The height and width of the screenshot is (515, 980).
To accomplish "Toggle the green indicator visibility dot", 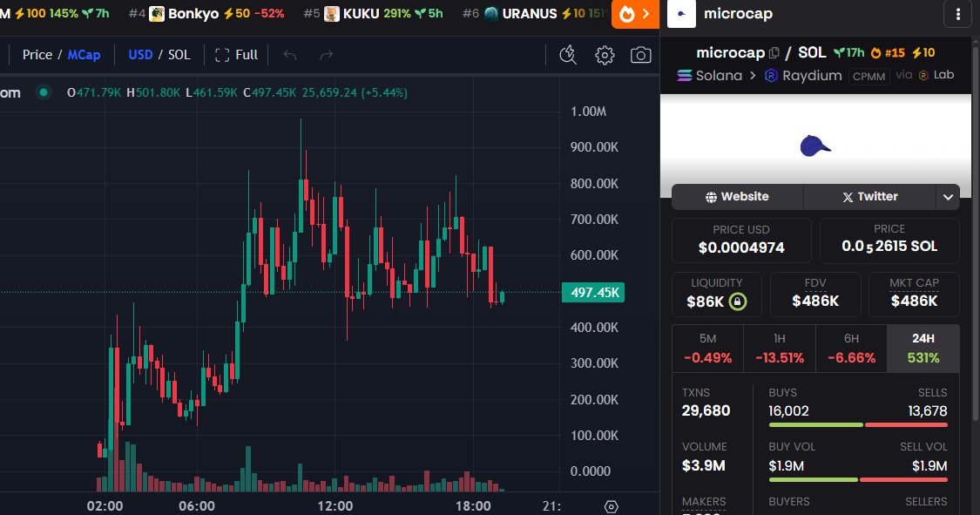I will pos(44,92).
